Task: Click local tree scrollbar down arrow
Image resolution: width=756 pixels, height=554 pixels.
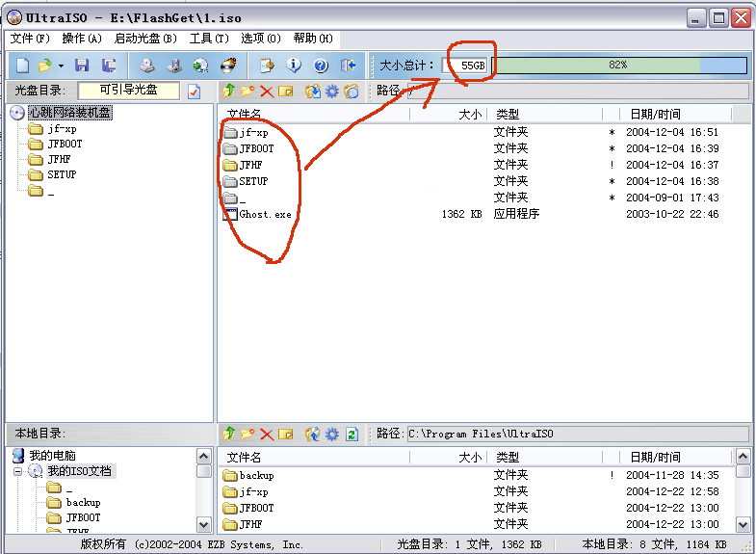Action: 204,524
